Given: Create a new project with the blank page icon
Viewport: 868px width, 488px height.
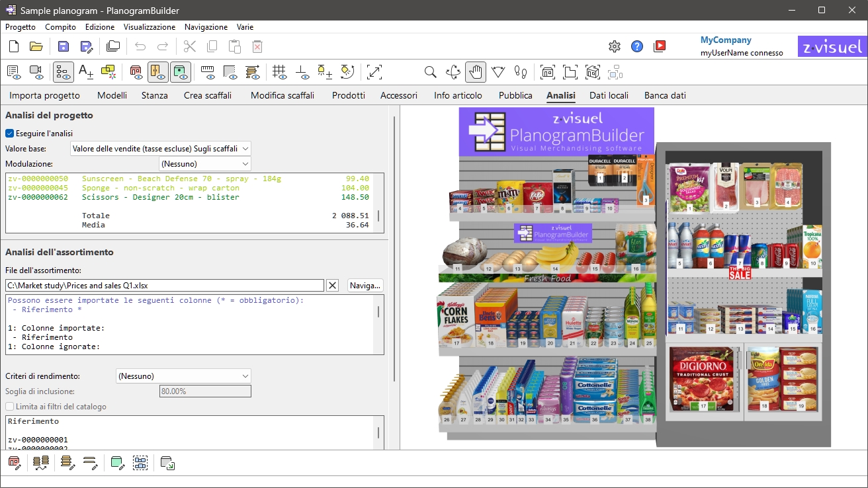Looking at the screenshot, I should coord(14,46).
